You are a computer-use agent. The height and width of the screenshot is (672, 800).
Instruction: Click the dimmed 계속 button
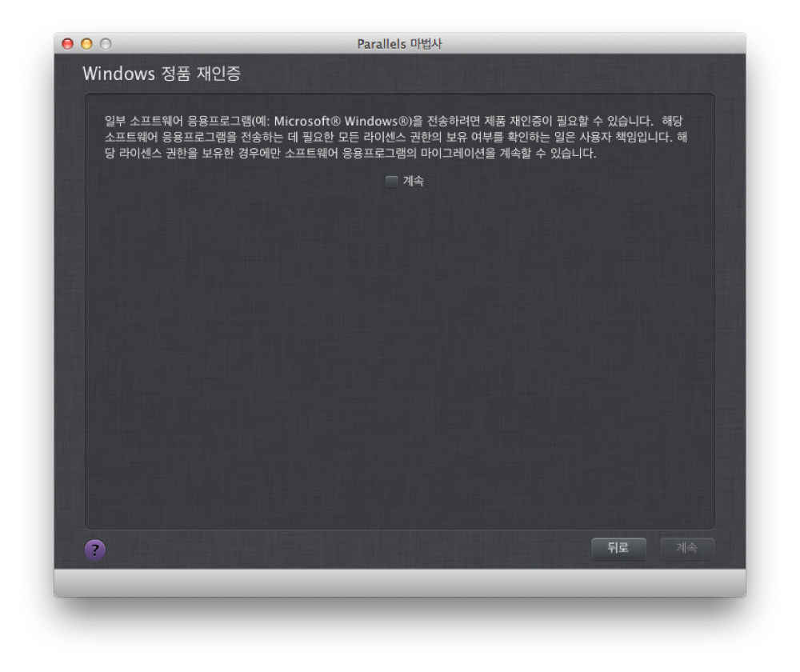(x=686, y=548)
